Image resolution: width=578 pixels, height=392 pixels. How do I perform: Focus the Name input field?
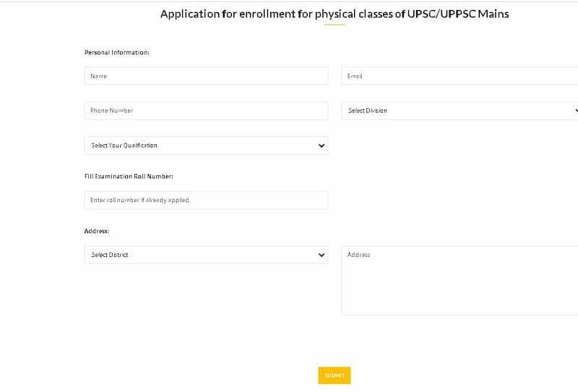pyautogui.click(x=206, y=76)
